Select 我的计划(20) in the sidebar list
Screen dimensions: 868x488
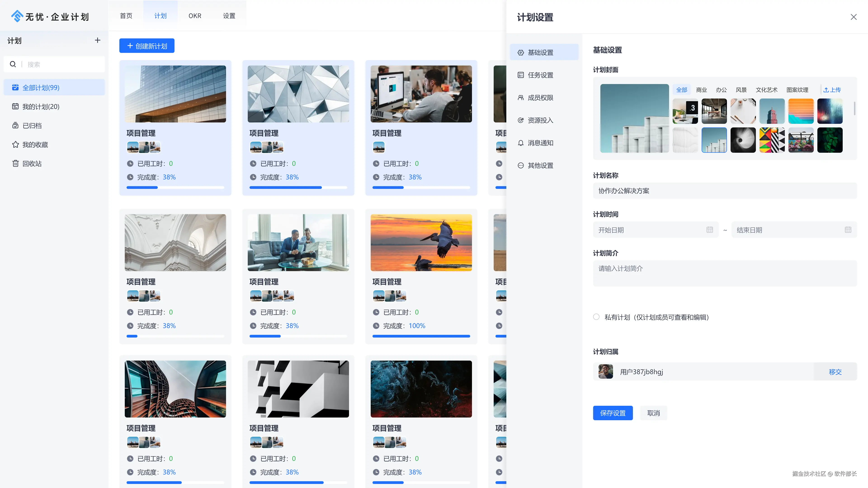[x=41, y=107]
